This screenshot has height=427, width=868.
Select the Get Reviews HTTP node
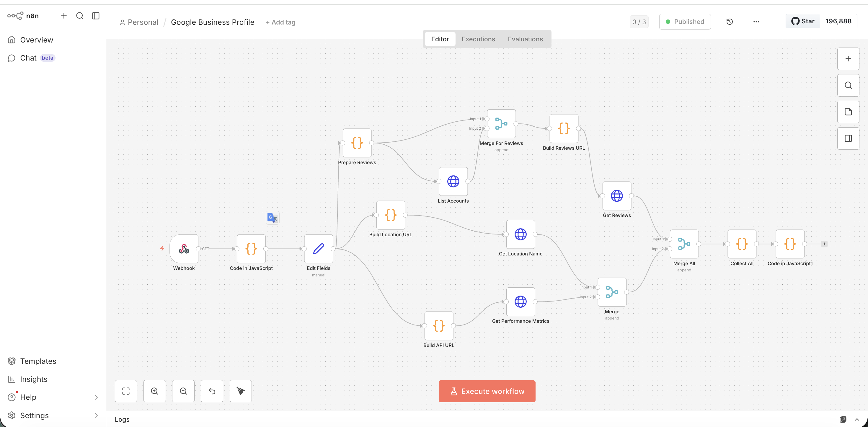pos(617,196)
